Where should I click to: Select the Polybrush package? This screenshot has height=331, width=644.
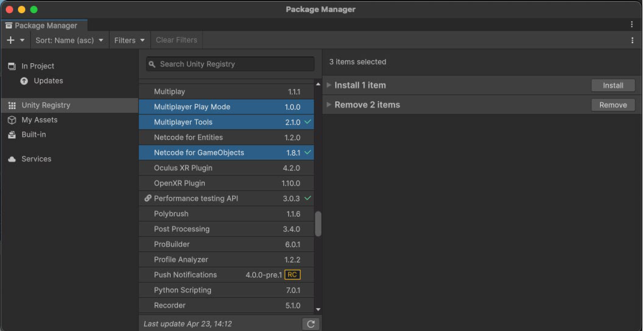click(226, 214)
